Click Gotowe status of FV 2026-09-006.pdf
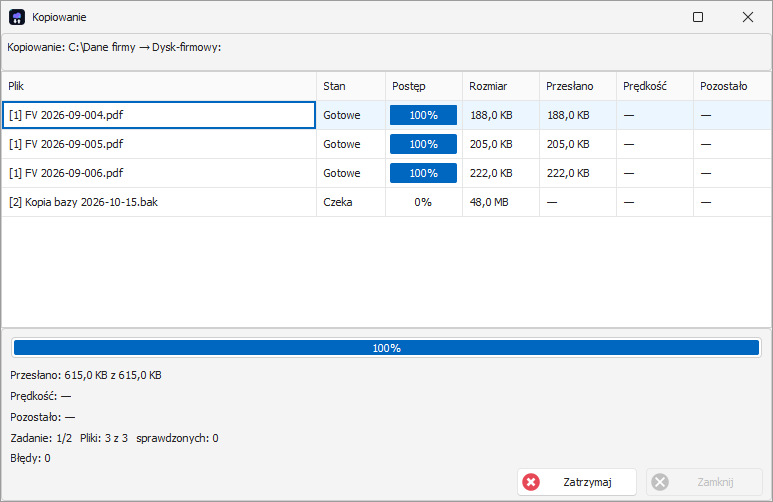Viewport: 773px width, 502px height. (x=351, y=173)
